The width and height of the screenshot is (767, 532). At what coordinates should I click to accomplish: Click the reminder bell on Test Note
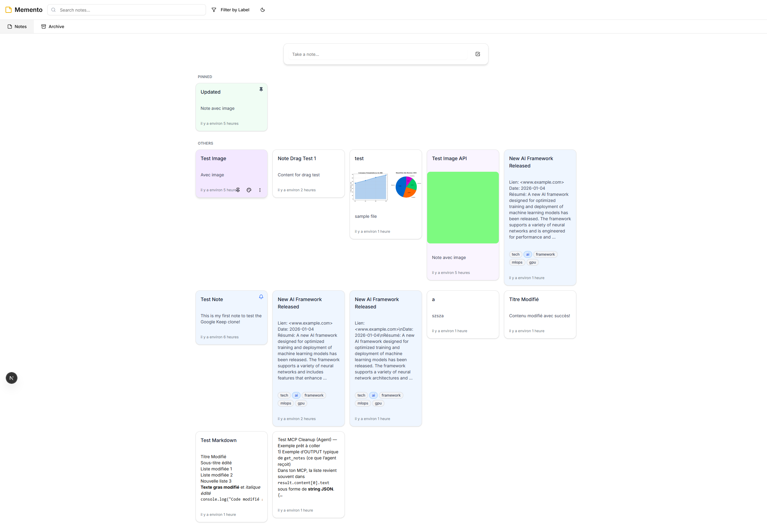pyautogui.click(x=261, y=297)
